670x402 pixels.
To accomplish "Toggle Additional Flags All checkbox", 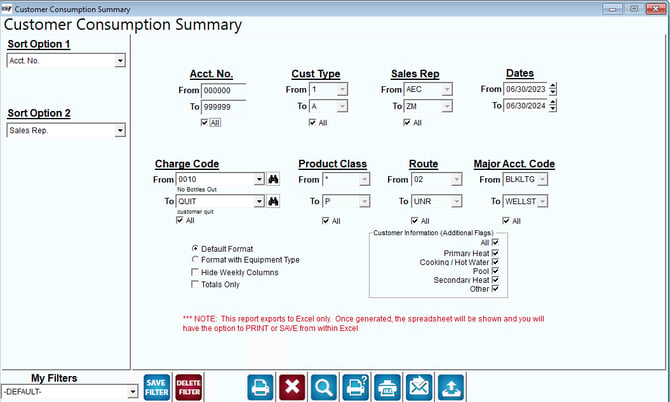I will click(x=495, y=243).
